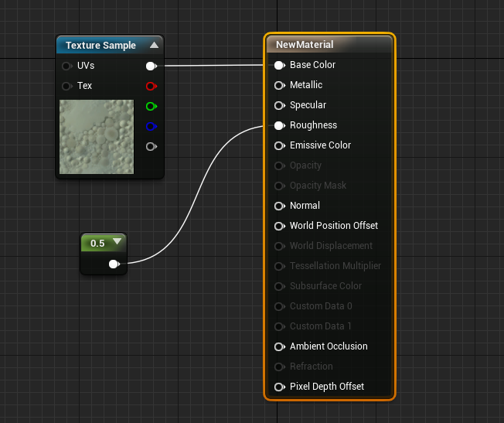Click the Roughness input pin
The height and width of the screenshot is (423, 504).
tap(280, 125)
